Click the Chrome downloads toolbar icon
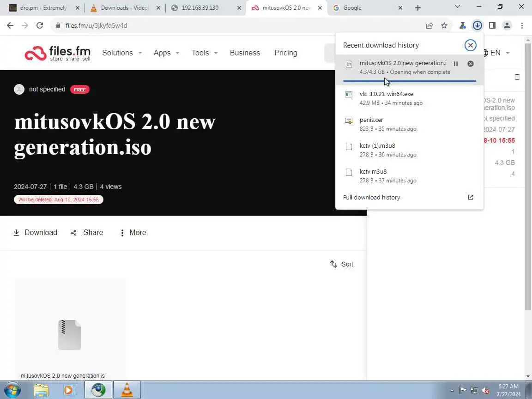The image size is (532, 399). click(478, 25)
